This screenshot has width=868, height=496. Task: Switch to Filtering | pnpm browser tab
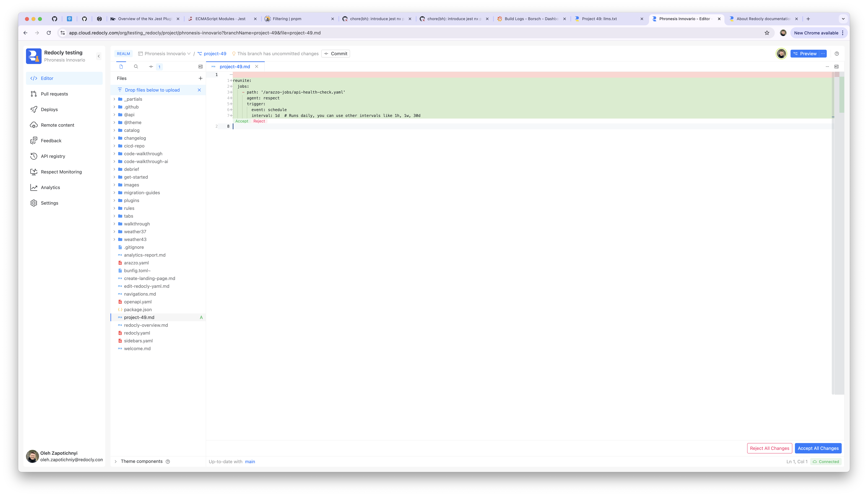coord(300,19)
